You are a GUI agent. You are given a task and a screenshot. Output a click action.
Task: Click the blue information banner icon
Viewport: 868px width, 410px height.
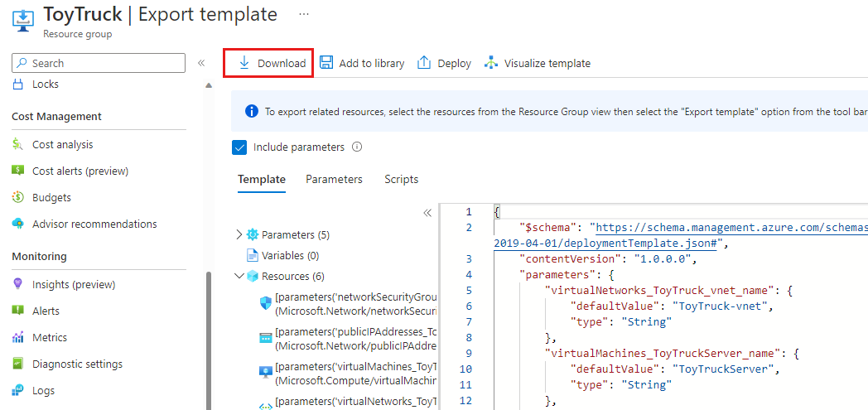pos(251,111)
